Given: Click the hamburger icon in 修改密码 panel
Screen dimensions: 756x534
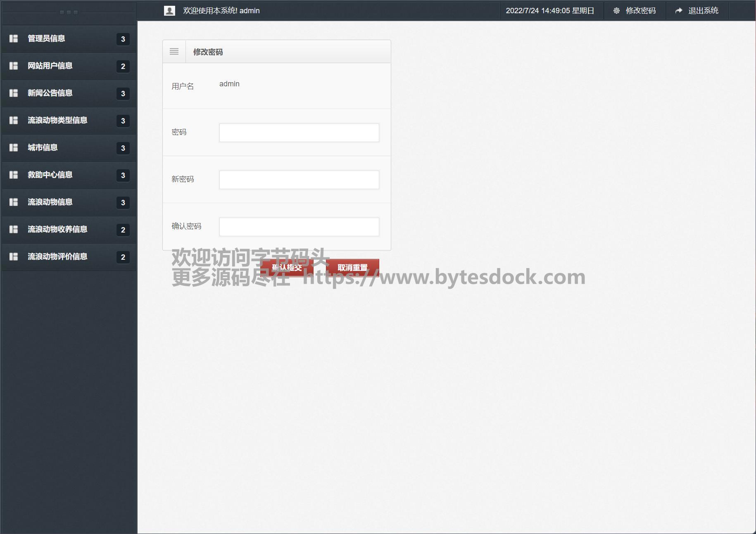Looking at the screenshot, I should pos(174,52).
